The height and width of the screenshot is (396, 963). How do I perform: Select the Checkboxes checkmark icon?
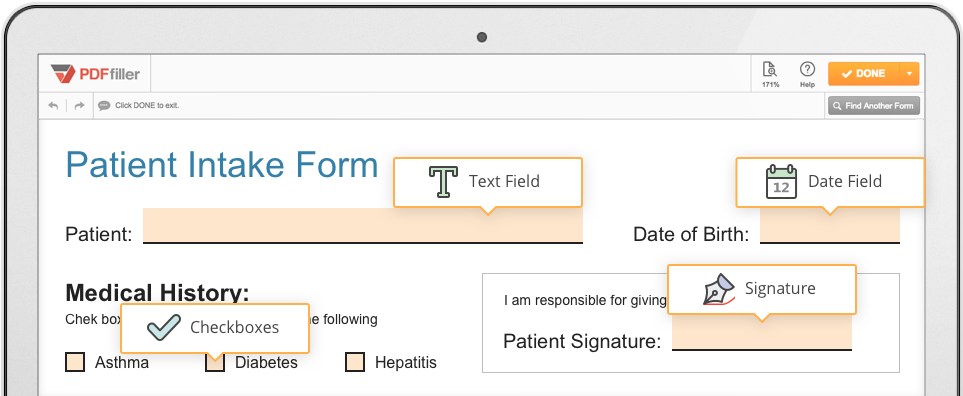click(164, 327)
